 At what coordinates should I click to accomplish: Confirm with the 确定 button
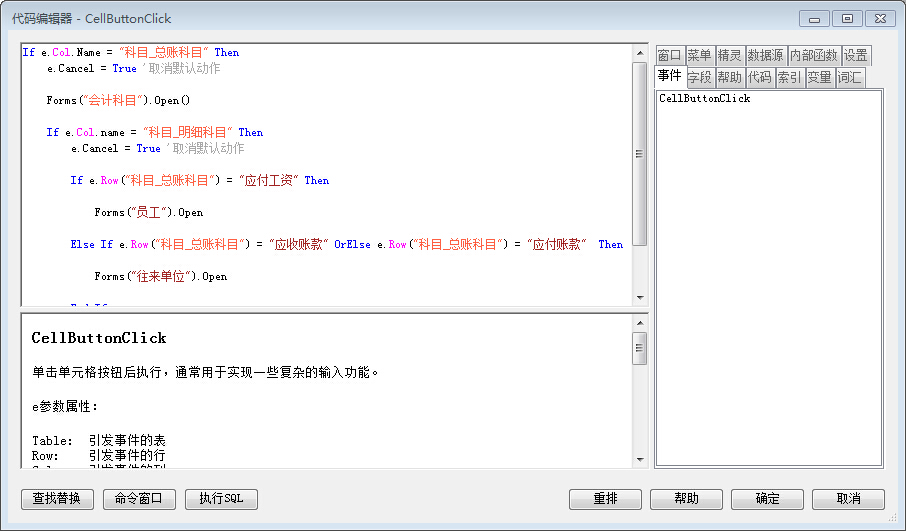767,499
